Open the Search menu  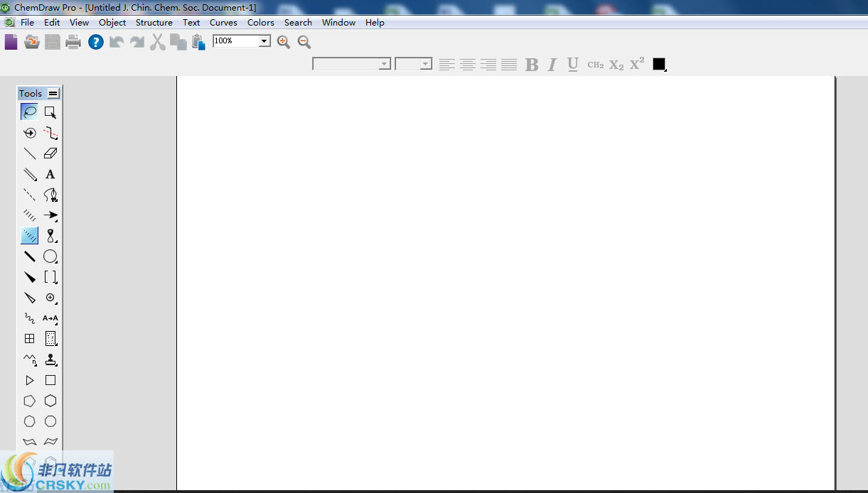[299, 23]
